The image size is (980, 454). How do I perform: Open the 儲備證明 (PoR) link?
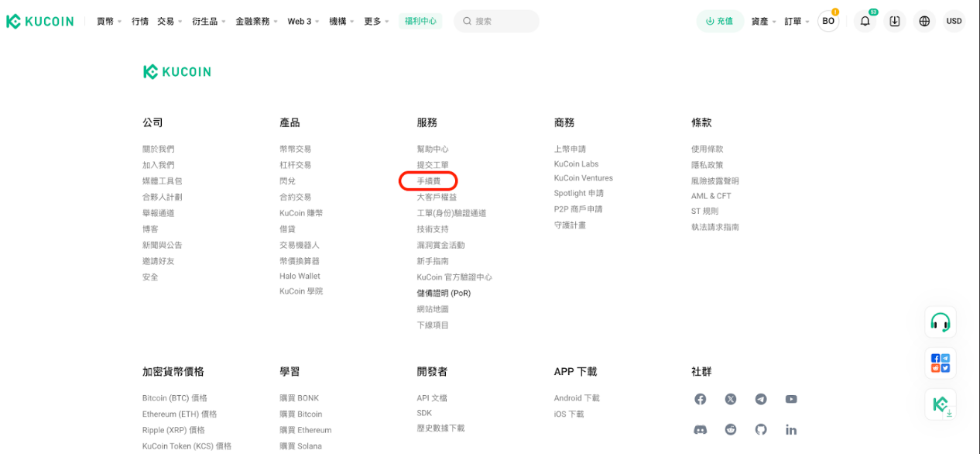click(x=444, y=293)
